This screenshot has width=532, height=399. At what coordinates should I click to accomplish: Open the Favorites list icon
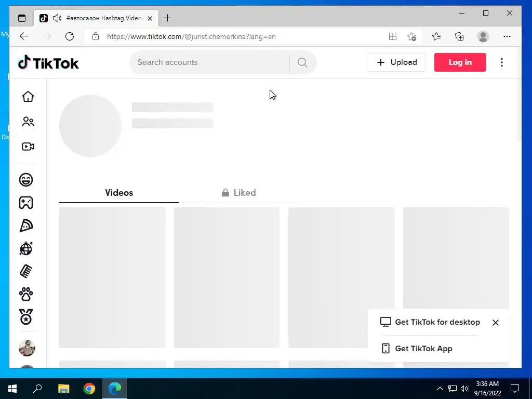pos(436,36)
